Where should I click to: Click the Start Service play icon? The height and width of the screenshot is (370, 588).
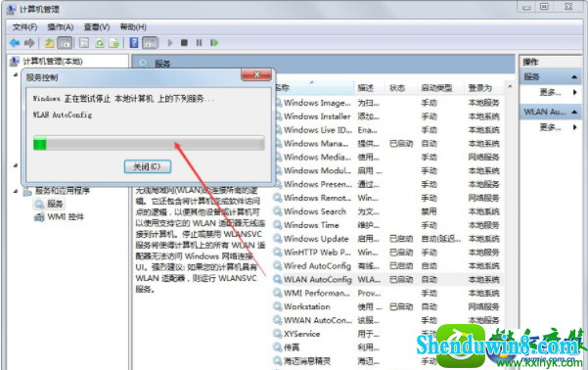pos(170,43)
